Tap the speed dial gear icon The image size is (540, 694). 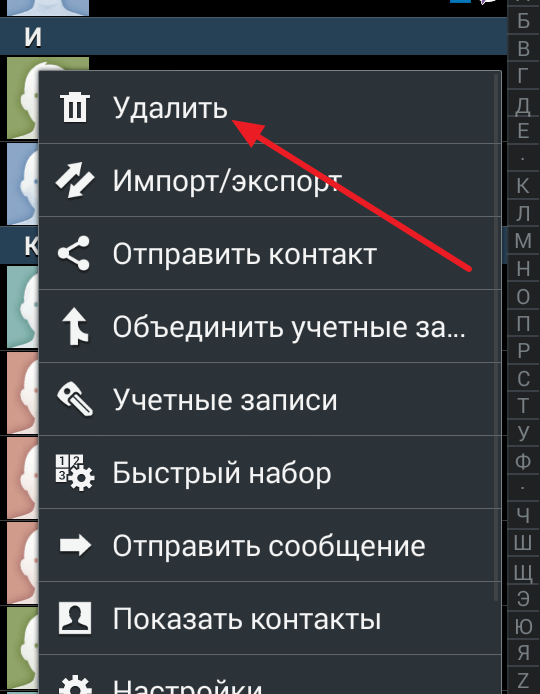tap(75, 473)
